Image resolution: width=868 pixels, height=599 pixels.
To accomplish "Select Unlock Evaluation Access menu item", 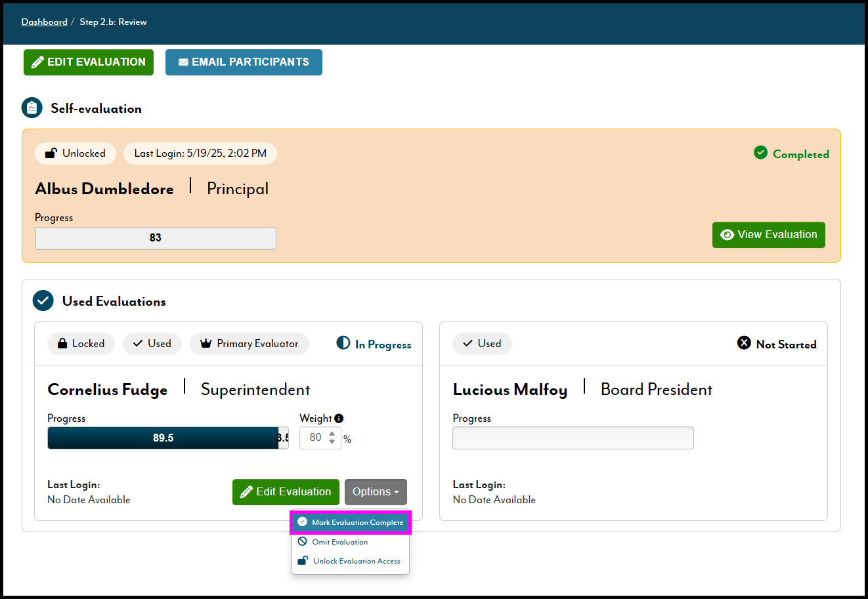I will click(x=350, y=561).
